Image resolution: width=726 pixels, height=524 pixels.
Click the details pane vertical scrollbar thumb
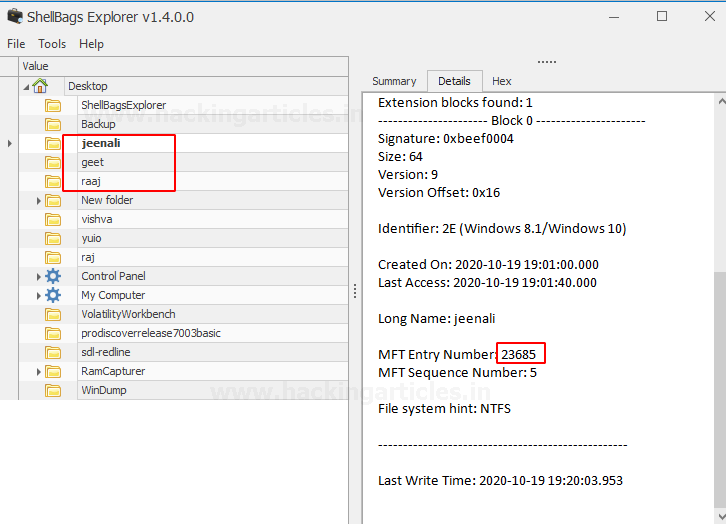(720, 389)
